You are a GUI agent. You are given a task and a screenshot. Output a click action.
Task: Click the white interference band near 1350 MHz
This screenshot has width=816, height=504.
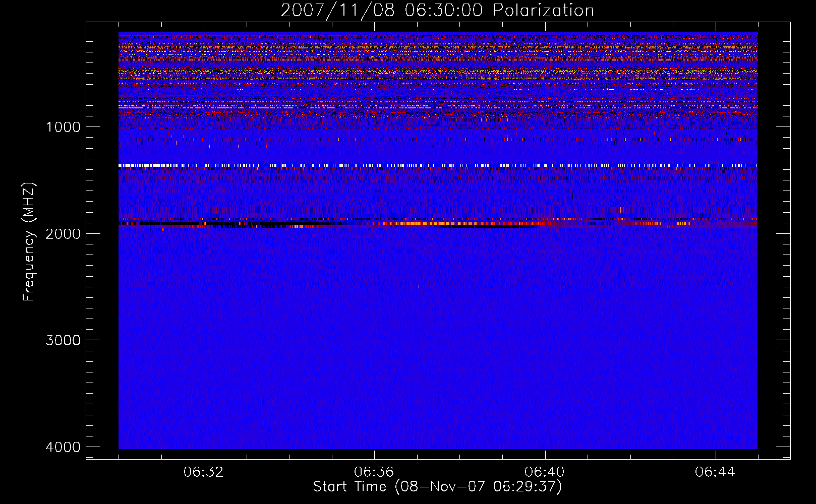438,165
